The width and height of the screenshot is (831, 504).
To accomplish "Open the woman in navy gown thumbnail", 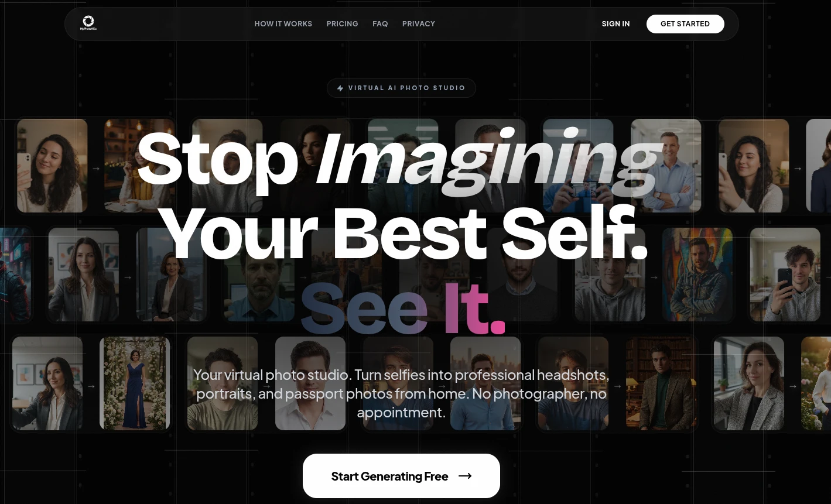I will [135, 383].
